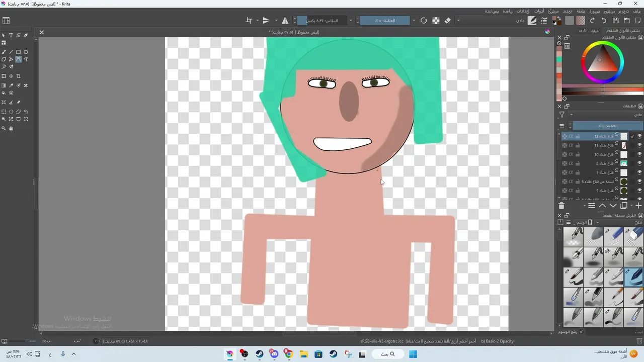Add a new layer with the plus icon
Image resolution: width=644 pixels, height=362 pixels.
[x=639, y=206]
